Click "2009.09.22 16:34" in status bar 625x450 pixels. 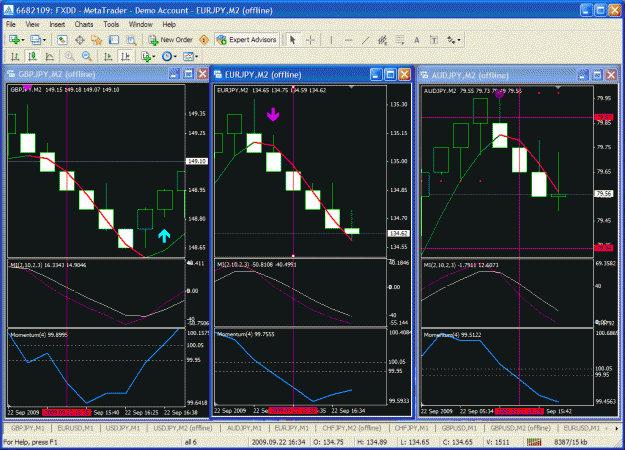[278, 442]
